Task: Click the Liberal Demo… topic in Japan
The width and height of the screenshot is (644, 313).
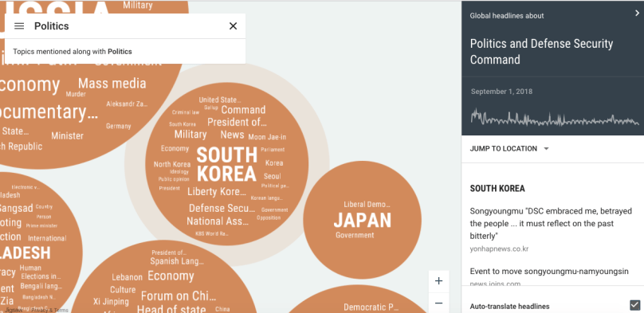Action: (367, 205)
